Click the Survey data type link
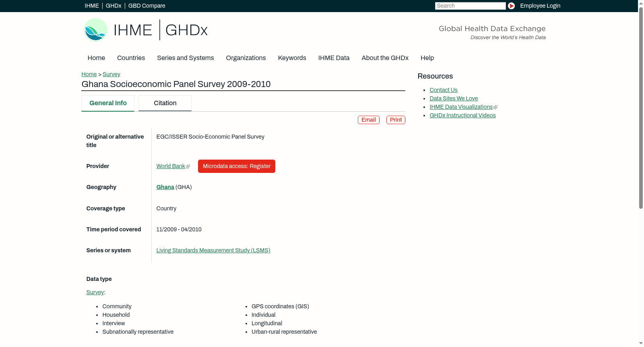Image resolution: width=644 pixels, height=347 pixels. click(95, 292)
